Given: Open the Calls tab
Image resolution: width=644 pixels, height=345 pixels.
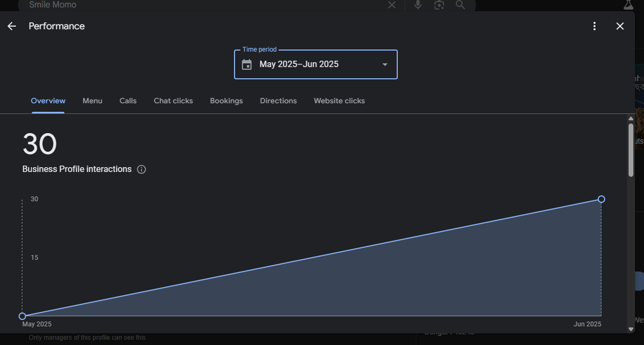Looking at the screenshot, I should [x=128, y=101].
